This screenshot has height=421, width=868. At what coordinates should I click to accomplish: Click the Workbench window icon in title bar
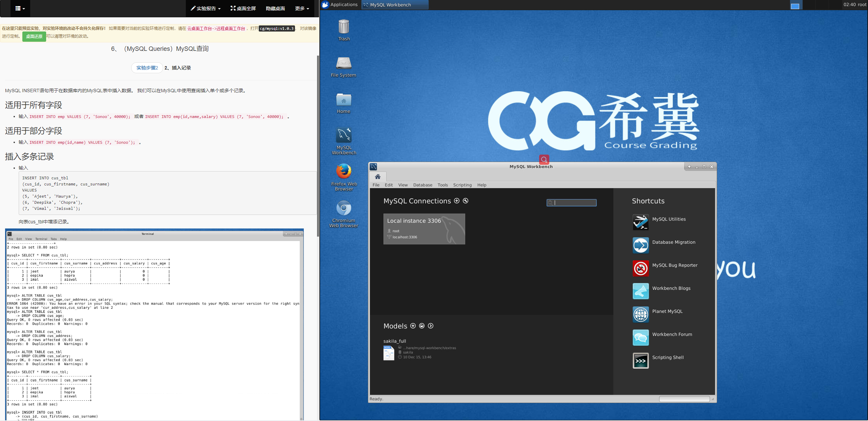coord(373,166)
